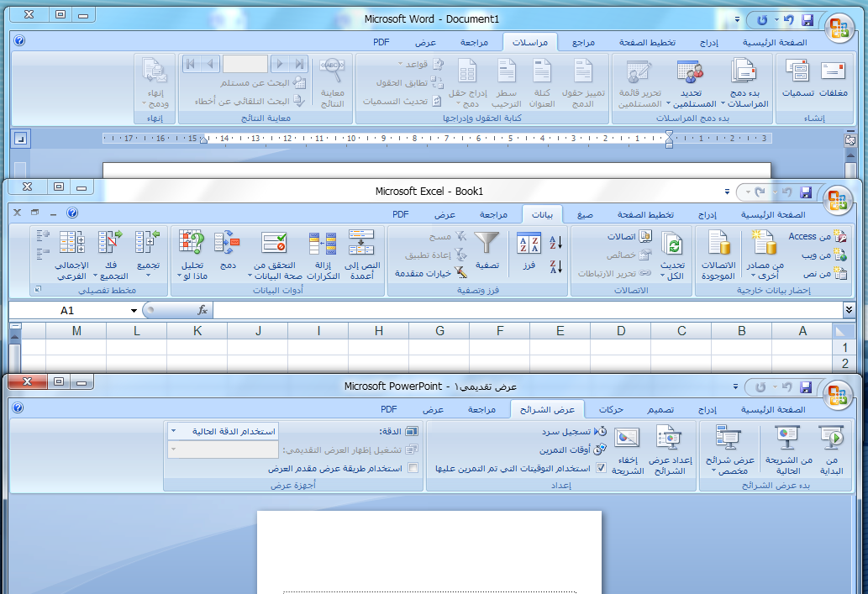Click Connections button in Excel ribbon
The width and height of the screenshot is (868, 594).
tap(629, 236)
